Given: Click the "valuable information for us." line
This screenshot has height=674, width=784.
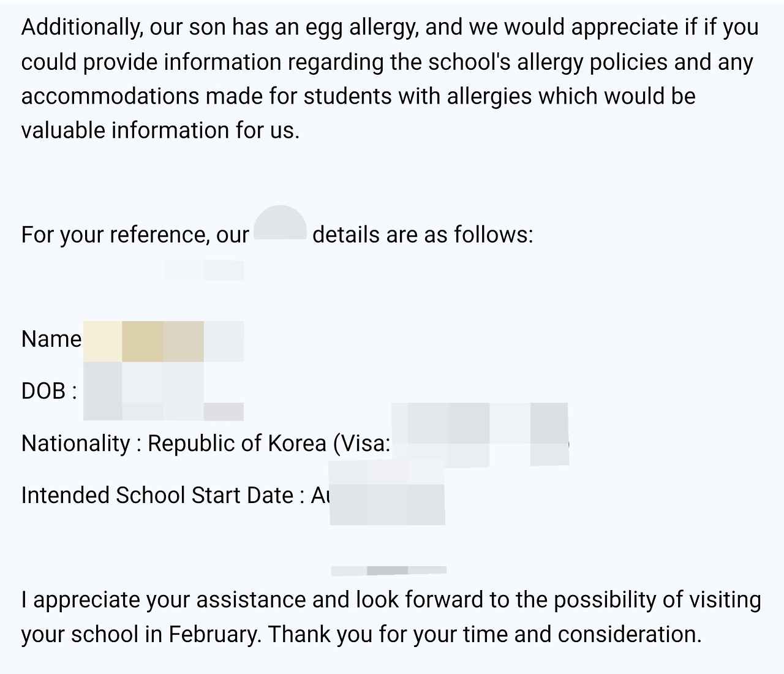Looking at the screenshot, I should [x=160, y=131].
